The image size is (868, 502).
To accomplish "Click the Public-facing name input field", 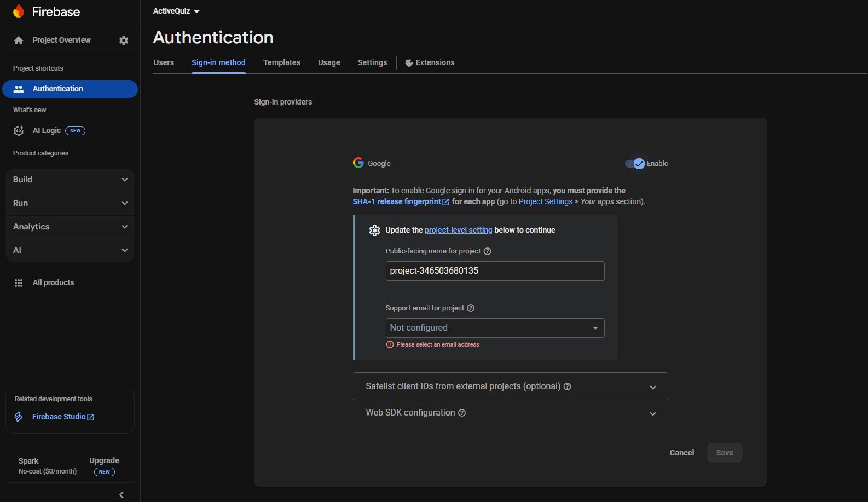I will pos(495,271).
